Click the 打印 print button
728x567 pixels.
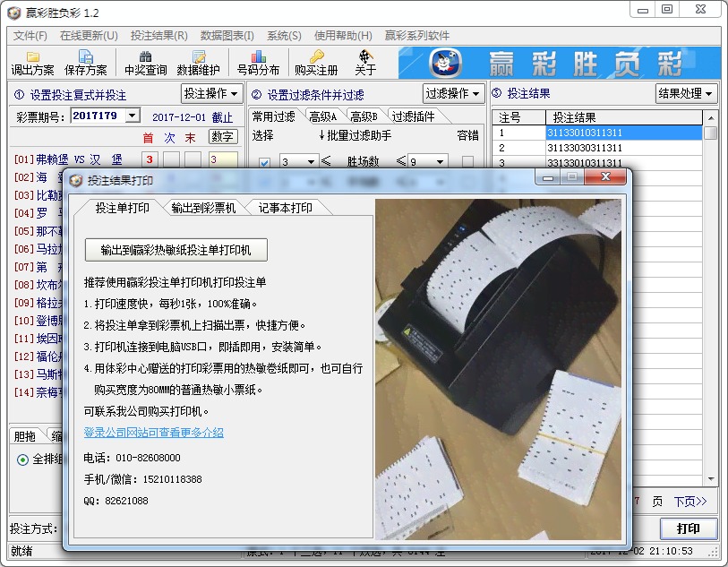click(x=688, y=528)
